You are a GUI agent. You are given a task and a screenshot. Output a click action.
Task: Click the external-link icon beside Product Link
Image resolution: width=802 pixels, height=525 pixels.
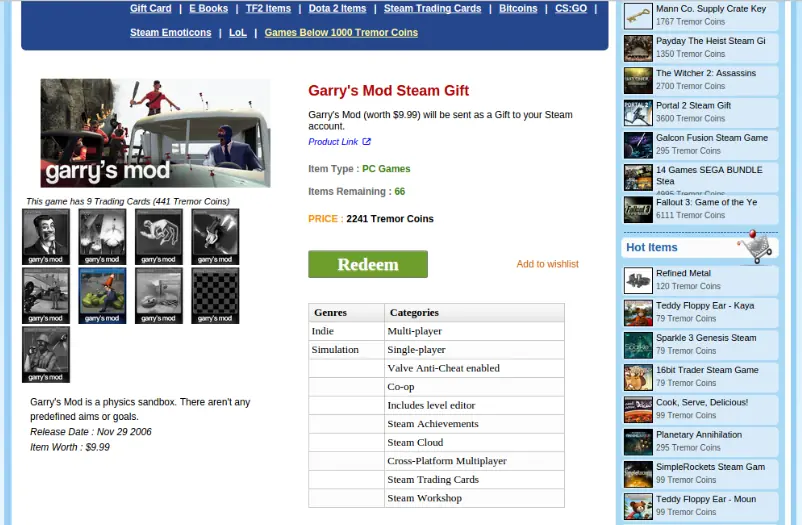[x=366, y=142]
